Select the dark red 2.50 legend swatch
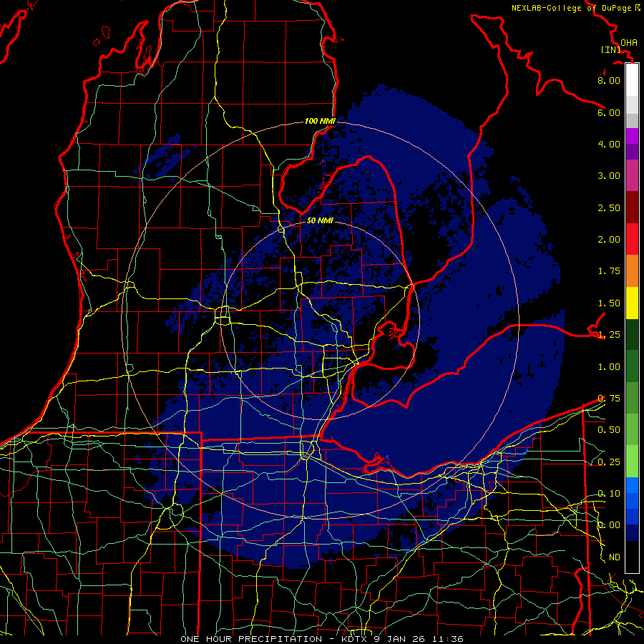 632,208
